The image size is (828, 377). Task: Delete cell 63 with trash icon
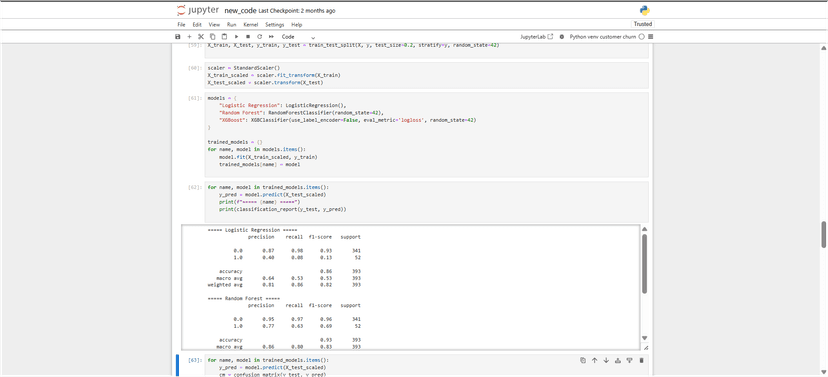pos(642,360)
